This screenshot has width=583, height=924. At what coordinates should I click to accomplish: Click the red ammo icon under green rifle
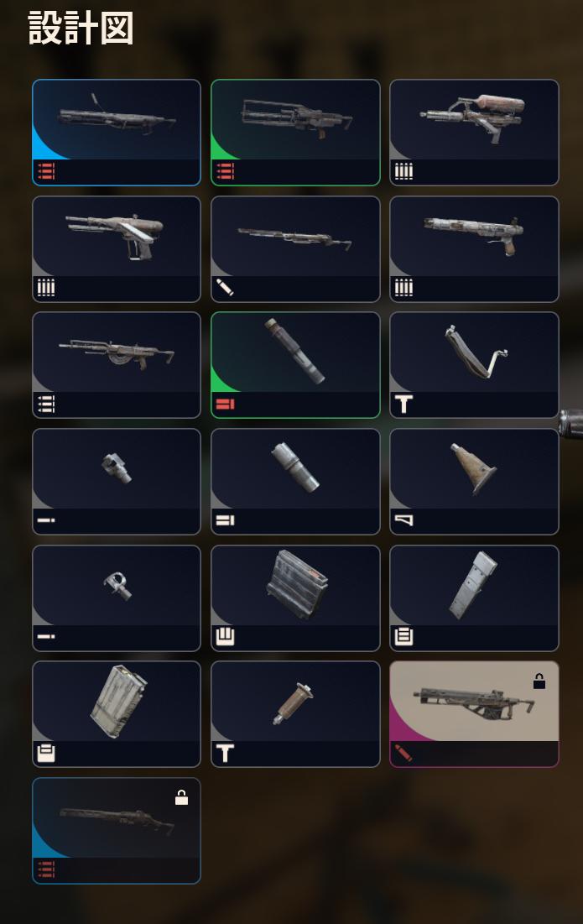click(x=226, y=171)
